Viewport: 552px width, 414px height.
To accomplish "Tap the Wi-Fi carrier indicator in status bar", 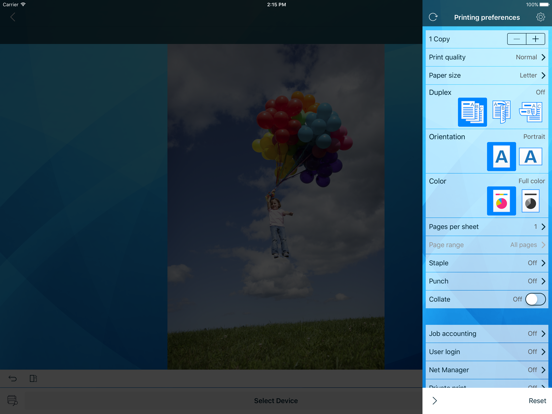I will 14,5.
